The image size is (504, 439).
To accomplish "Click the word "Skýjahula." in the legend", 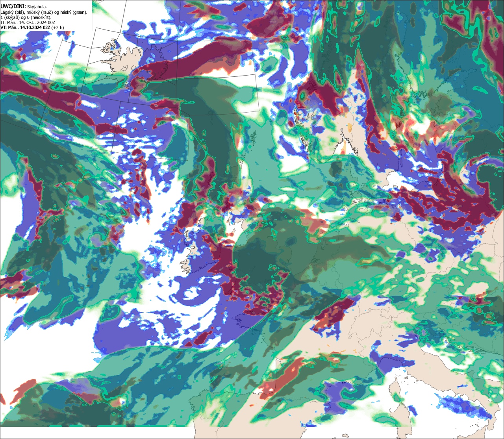I will point(37,7).
